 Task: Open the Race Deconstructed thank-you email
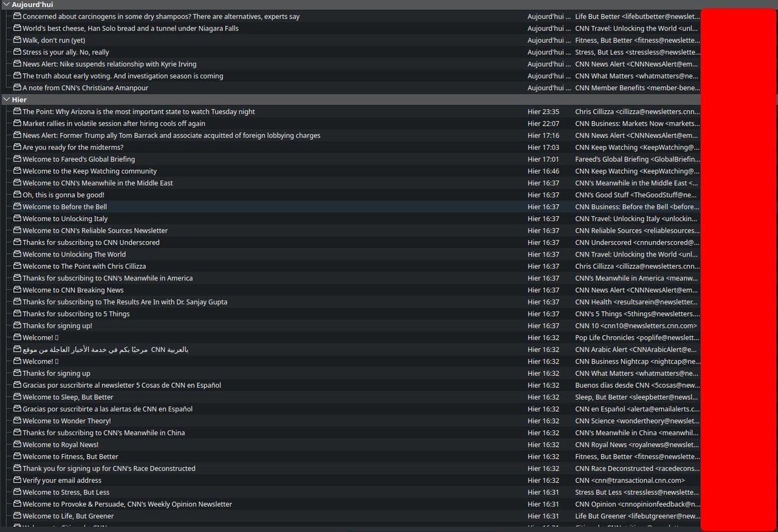pyautogui.click(x=109, y=468)
